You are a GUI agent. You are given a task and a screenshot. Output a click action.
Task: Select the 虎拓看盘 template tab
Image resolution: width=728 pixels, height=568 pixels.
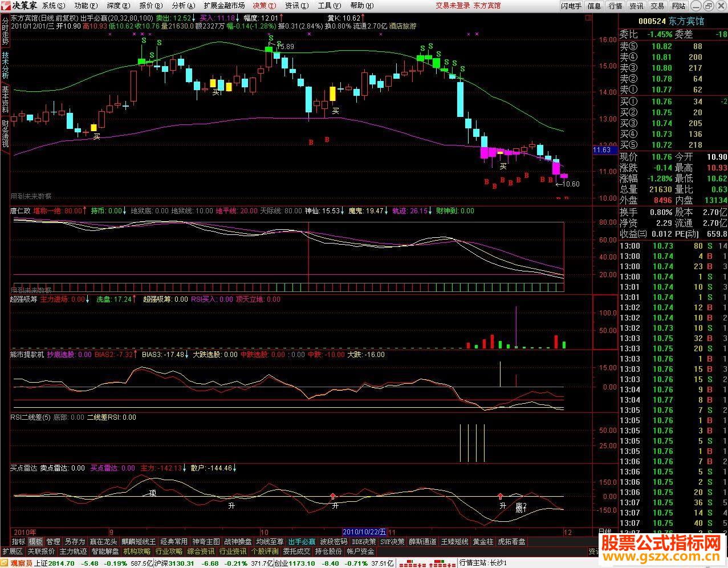pos(511,541)
